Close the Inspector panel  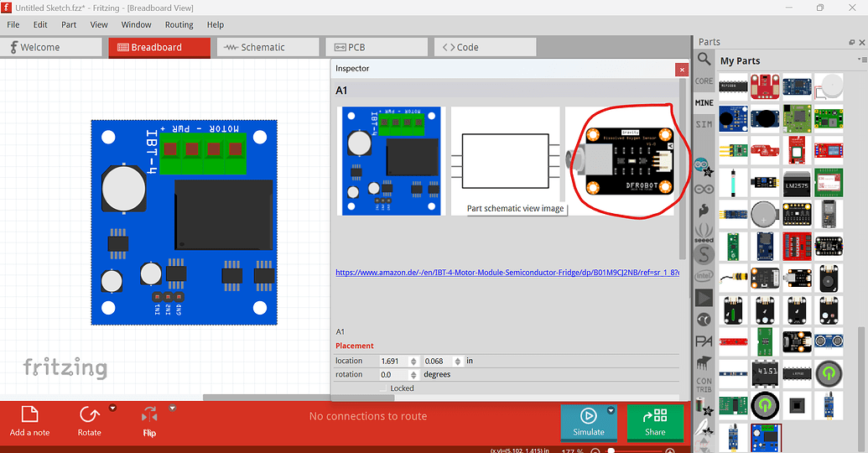point(682,70)
